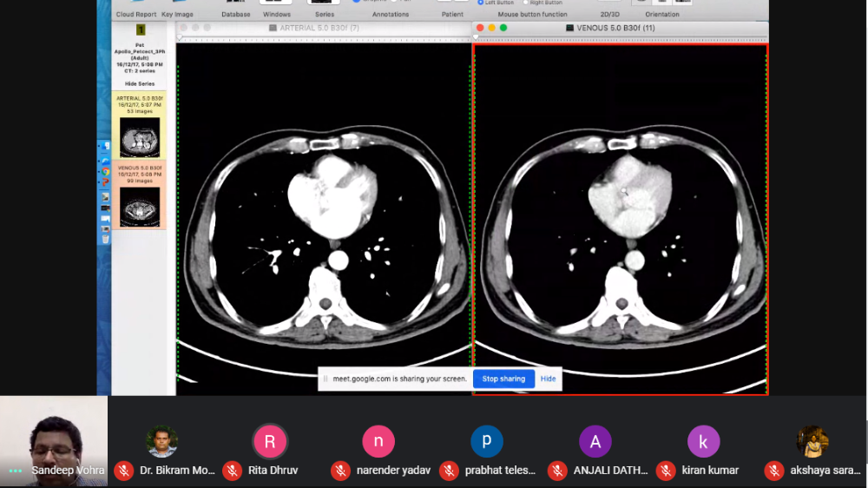Click the VENOUS CT image viewer pane
This screenshot has height=488, width=868.
621,220
